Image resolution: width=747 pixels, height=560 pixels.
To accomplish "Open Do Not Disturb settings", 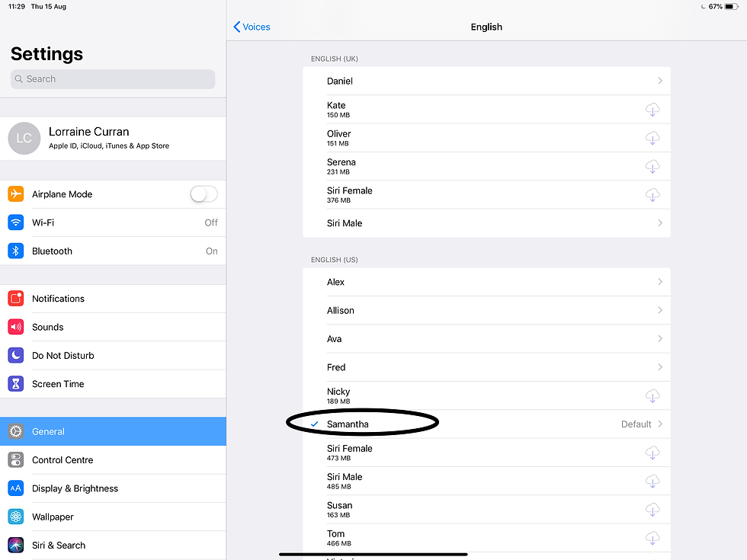I will click(113, 355).
